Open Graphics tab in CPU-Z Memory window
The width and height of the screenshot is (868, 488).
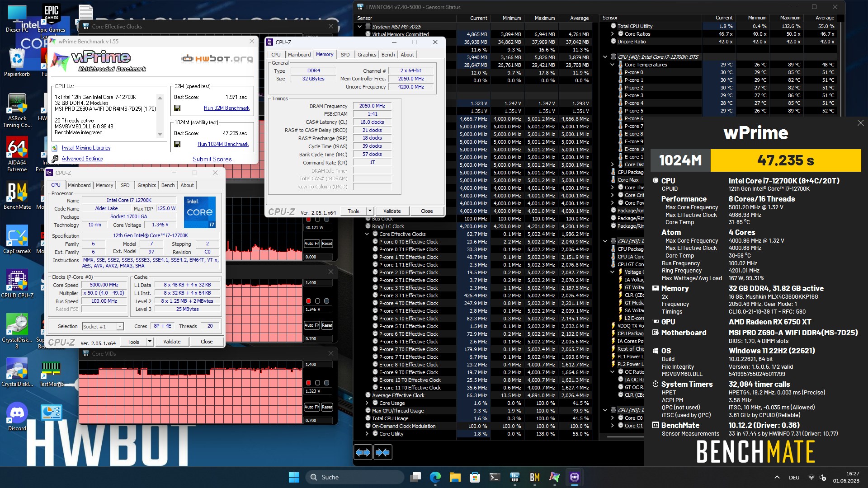(367, 55)
